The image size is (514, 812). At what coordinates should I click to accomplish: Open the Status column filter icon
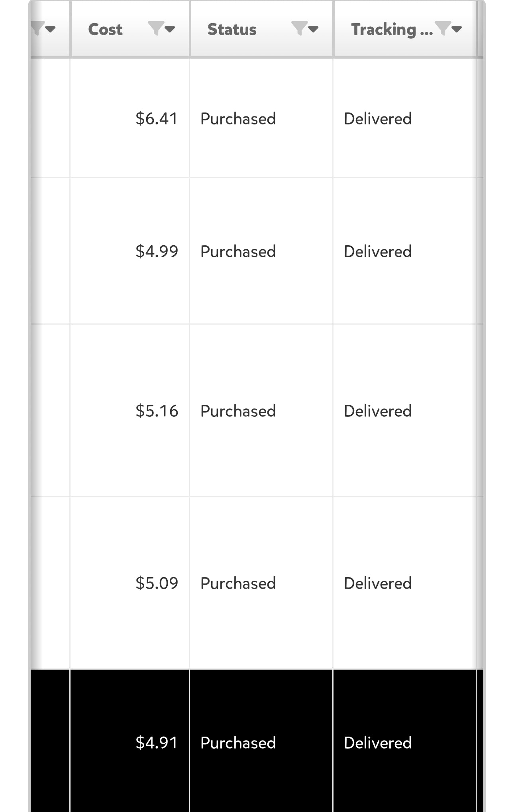click(305, 29)
